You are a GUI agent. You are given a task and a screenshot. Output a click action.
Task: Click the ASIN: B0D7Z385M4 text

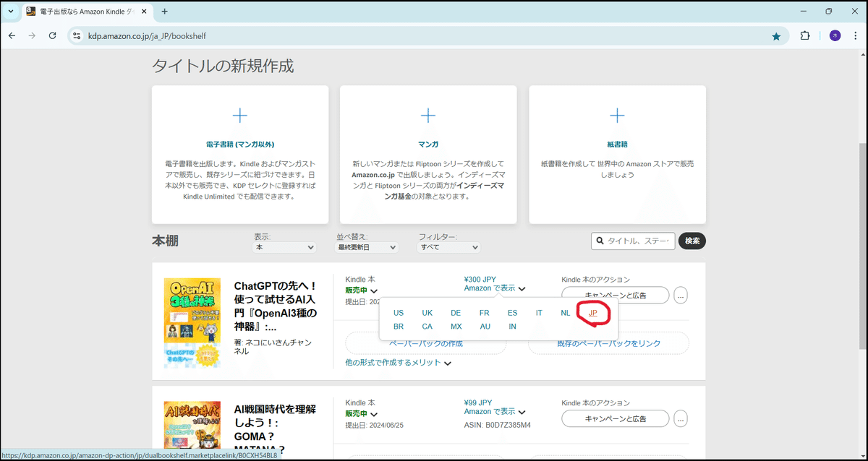click(x=498, y=425)
